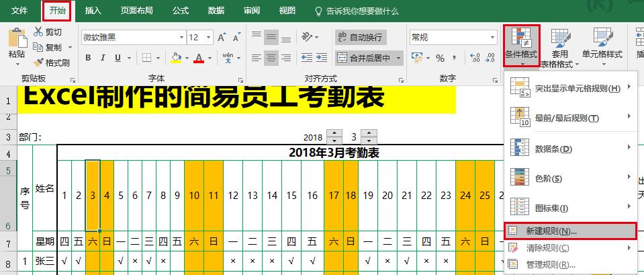Switch to the Insert 插入 tab

[93, 11]
